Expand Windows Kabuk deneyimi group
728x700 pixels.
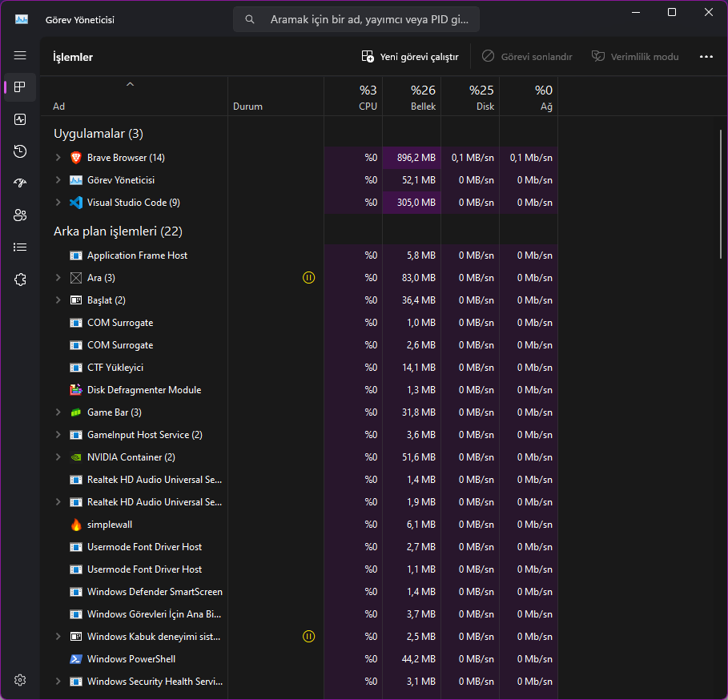(x=58, y=637)
